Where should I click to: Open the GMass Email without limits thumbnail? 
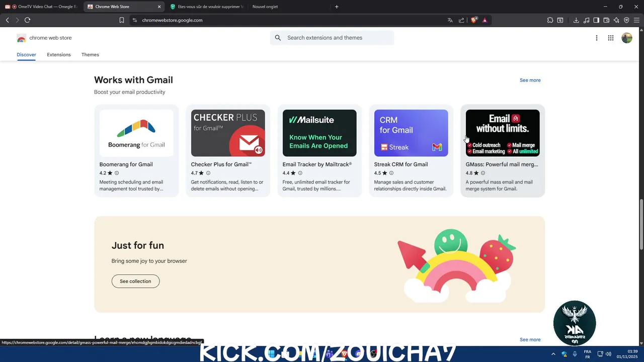pyautogui.click(x=503, y=133)
